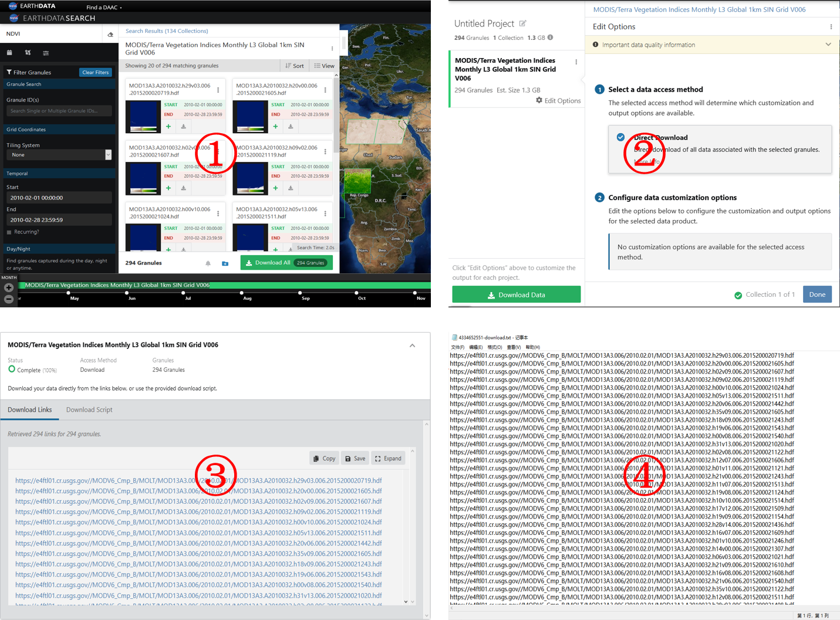
Task: Zoom out timeline with minus button
Action: 9,299
